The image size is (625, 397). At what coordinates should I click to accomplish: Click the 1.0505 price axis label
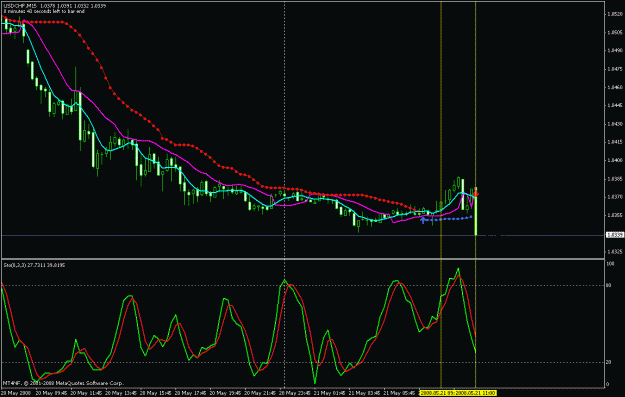tap(614, 33)
